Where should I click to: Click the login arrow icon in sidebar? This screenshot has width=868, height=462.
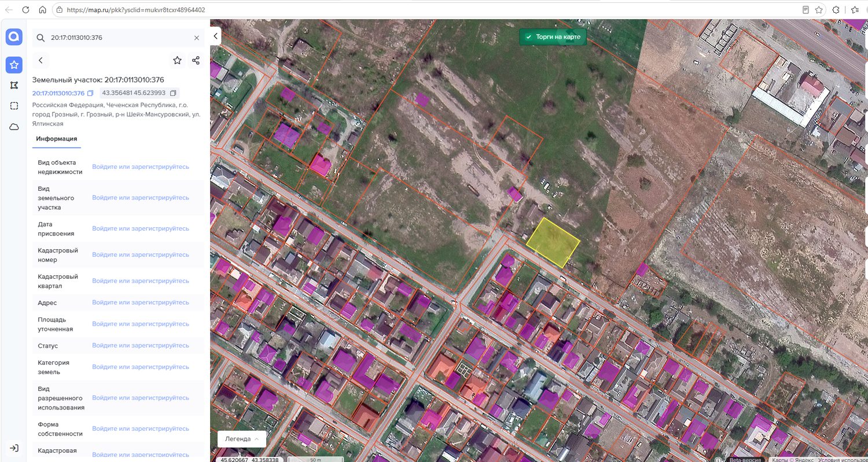click(14, 448)
